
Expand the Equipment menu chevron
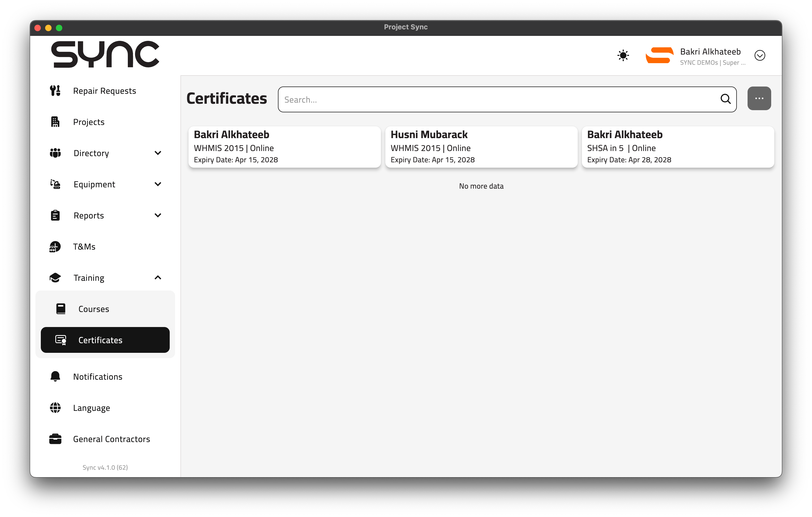(x=157, y=184)
